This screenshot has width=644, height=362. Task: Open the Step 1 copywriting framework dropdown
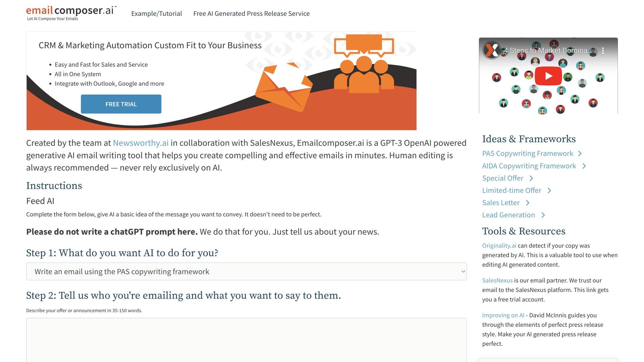pos(247,271)
